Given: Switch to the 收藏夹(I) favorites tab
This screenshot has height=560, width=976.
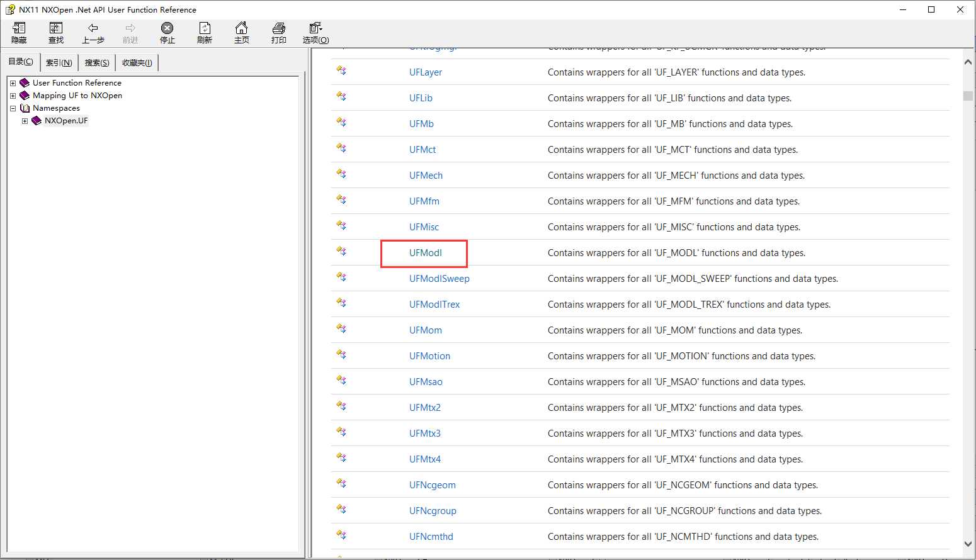Looking at the screenshot, I should (137, 62).
